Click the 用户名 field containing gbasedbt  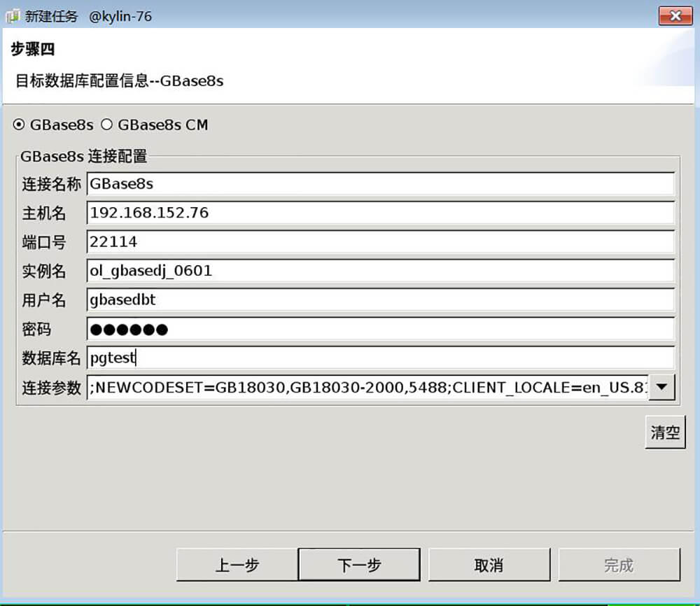[380, 300]
